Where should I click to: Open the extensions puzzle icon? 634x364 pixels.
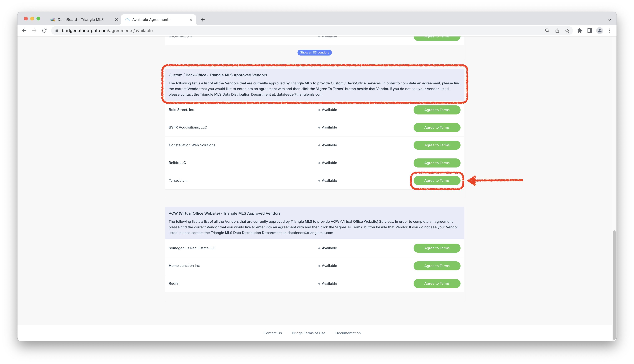click(580, 31)
